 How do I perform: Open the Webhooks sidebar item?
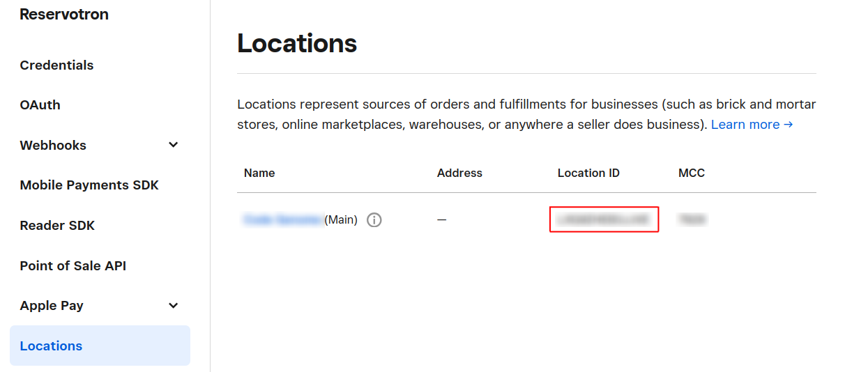coord(53,145)
